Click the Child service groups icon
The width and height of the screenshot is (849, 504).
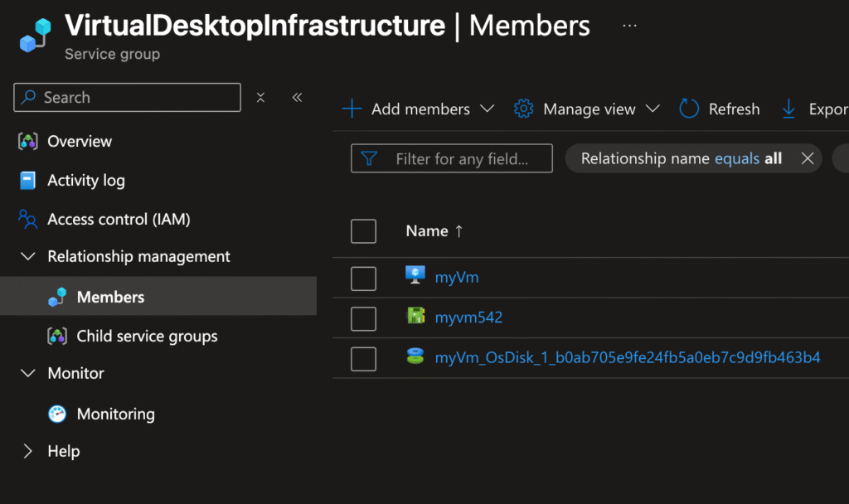[57, 337]
